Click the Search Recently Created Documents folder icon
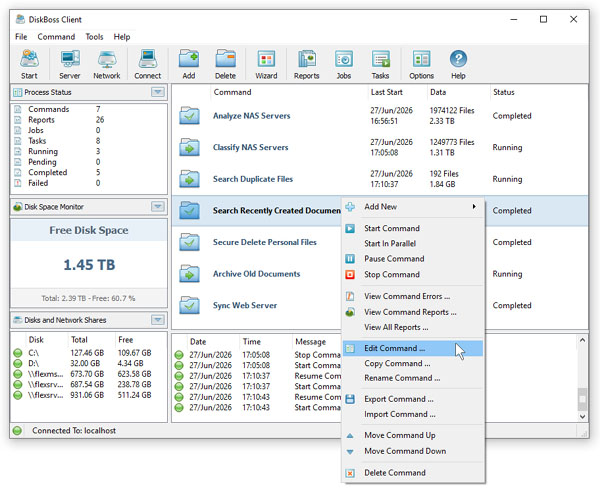 [x=189, y=211]
